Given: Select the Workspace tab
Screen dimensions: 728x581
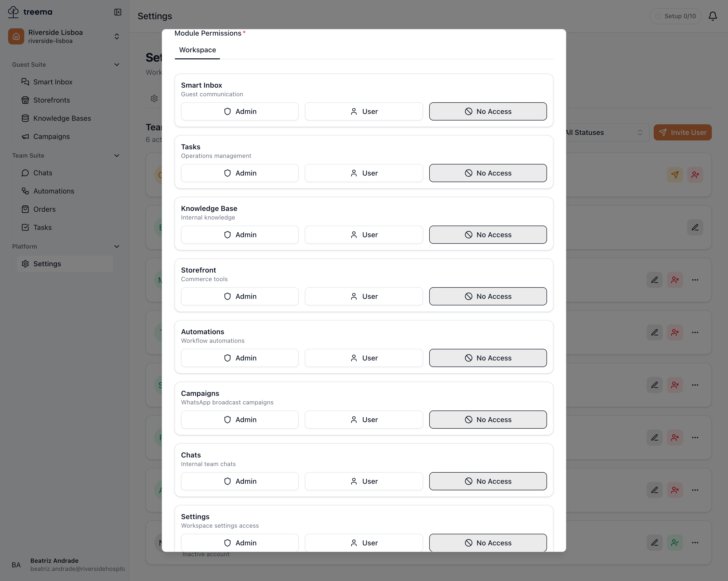Looking at the screenshot, I should pyautogui.click(x=197, y=50).
